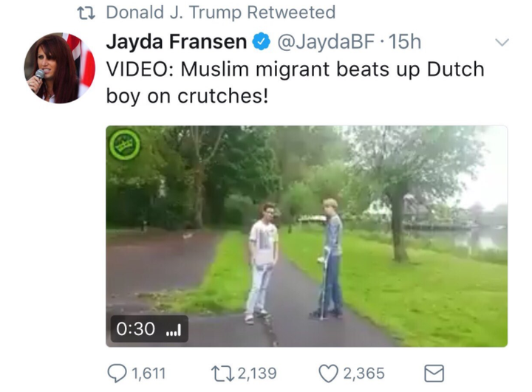Click the 0:30 video duration badge
The image size is (532, 392).
coord(149,329)
